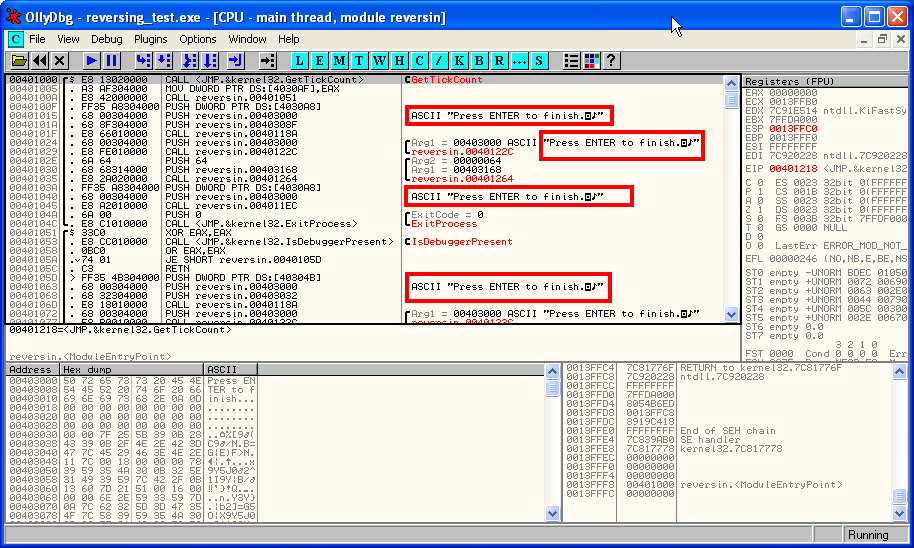Click the Trace over toolbar icon
This screenshot has width=914, height=548.
tap(210, 61)
